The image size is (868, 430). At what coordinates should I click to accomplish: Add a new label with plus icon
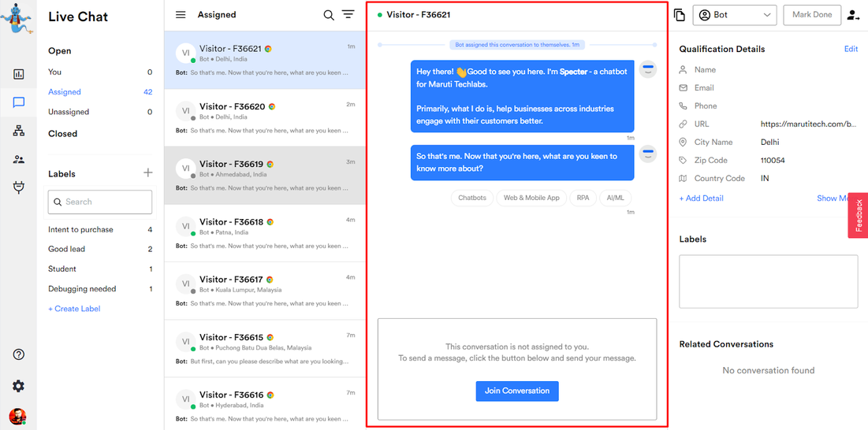(147, 173)
